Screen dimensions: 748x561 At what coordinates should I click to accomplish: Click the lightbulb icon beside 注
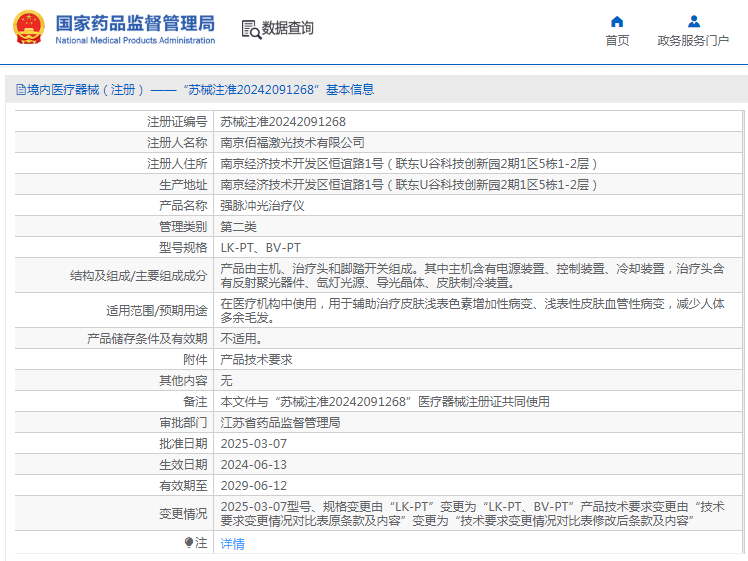[x=189, y=542]
